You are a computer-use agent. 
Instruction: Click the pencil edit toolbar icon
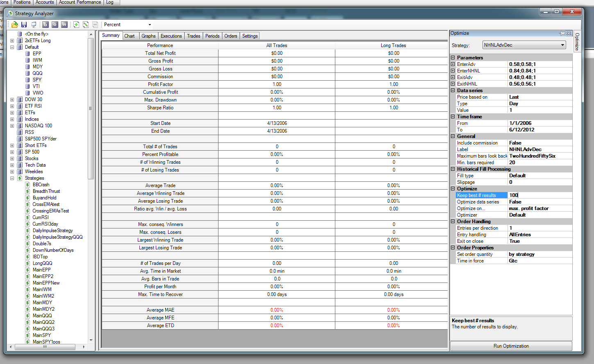click(86, 25)
